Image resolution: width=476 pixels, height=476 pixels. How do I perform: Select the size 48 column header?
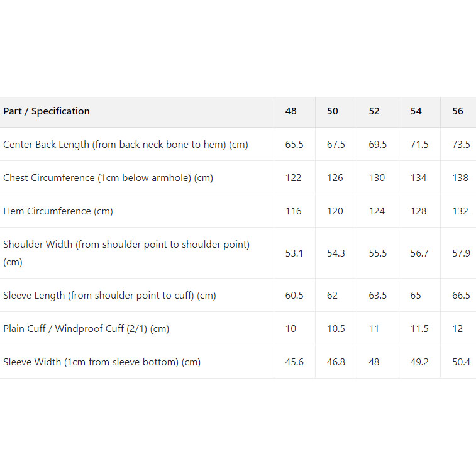pos(291,111)
